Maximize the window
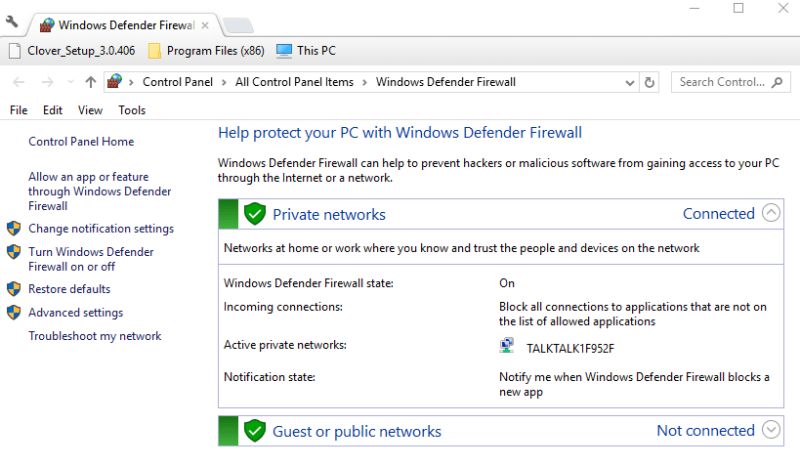The height and width of the screenshot is (450, 800). pyautogui.click(x=738, y=8)
